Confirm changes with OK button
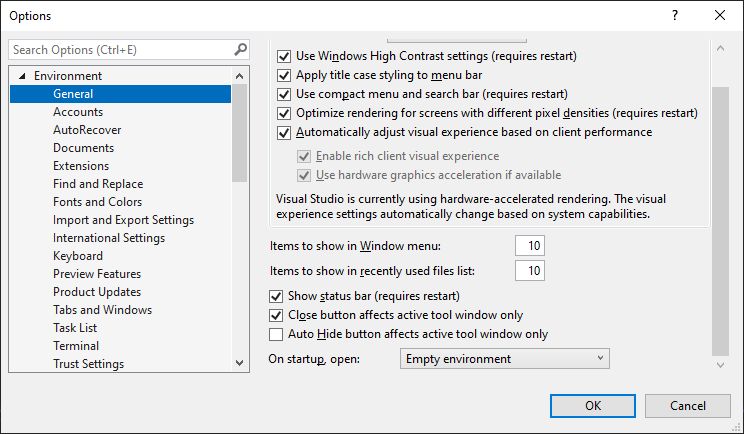 (x=593, y=406)
